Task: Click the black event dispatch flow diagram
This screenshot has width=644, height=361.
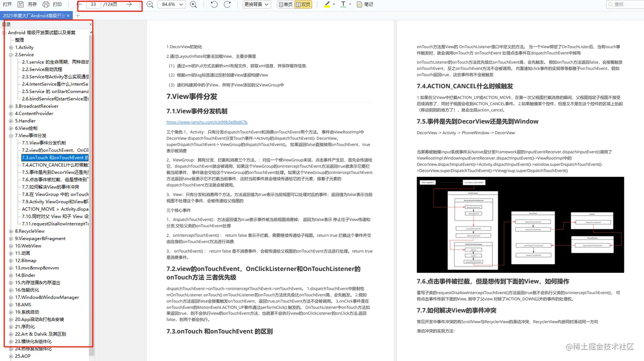Action: [520, 225]
